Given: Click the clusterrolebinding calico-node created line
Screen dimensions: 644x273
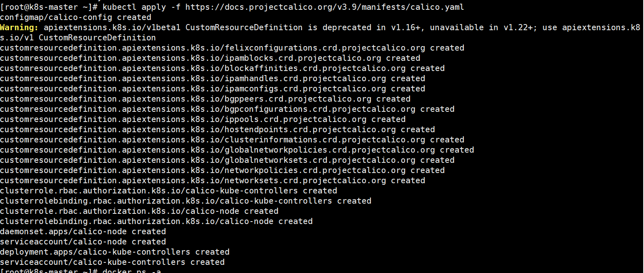Looking at the screenshot, I should click(x=156, y=221).
